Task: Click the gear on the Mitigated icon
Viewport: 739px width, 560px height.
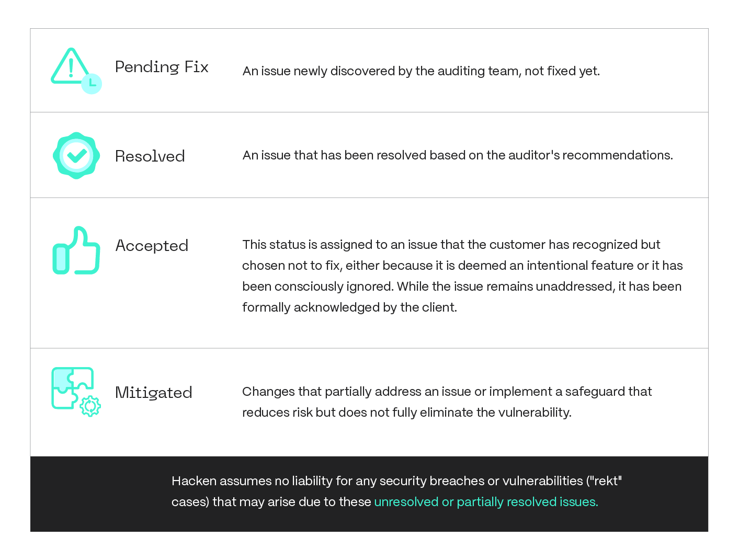Action: (x=90, y=406)
